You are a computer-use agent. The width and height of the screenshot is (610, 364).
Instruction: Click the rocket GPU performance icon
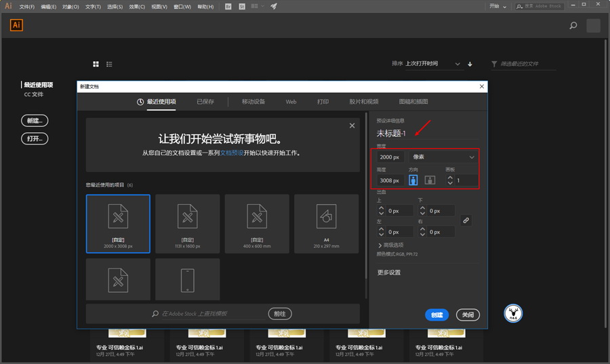click(x=273, y=6)
